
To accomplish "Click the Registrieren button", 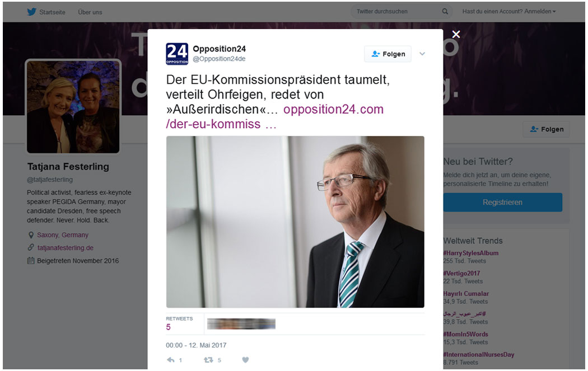I will pos(502,203).
